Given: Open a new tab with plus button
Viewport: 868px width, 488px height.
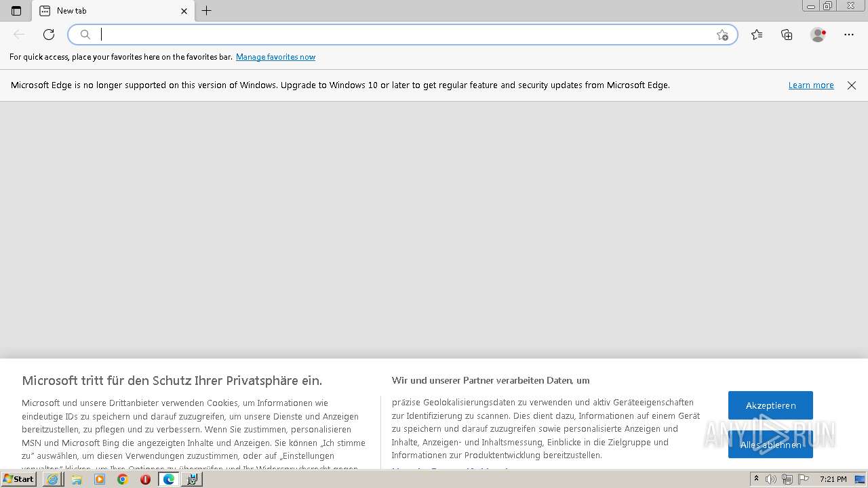Looking at the screenshot, I should [x=207, y=11].
